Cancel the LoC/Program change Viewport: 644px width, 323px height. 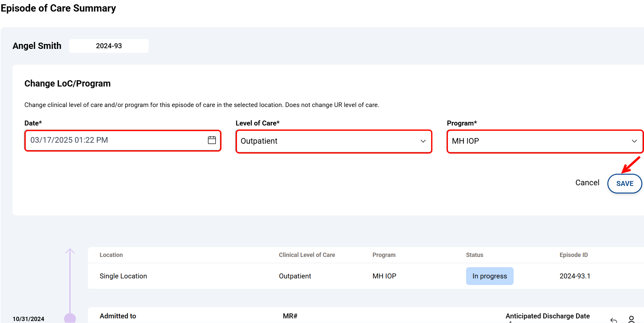tap(587, 183)
